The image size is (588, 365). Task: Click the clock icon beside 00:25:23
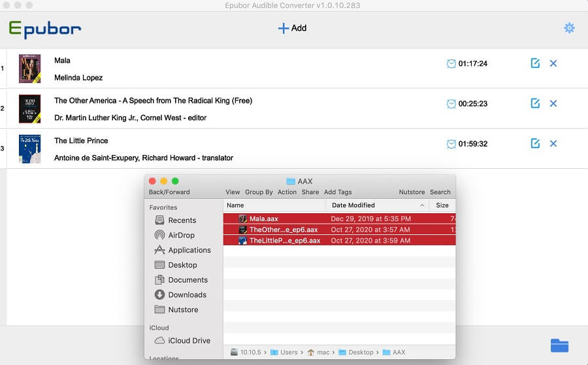[x=451, y=103]
